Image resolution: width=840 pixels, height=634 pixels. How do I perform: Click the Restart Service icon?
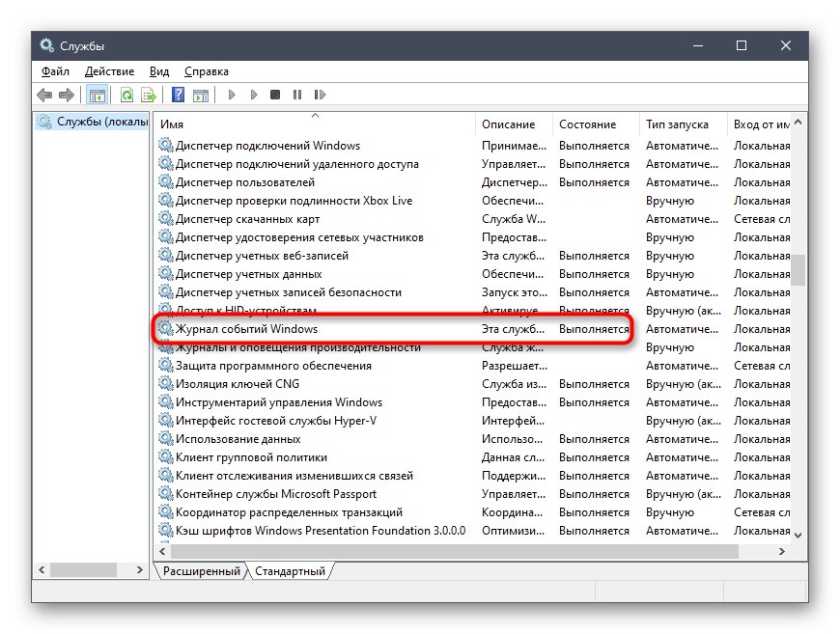pyautogui.click(x=320, y=95)
